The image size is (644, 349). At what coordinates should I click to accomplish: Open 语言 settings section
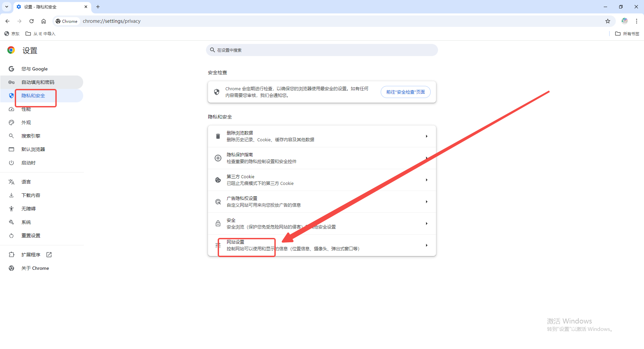[x=42, y=182]
